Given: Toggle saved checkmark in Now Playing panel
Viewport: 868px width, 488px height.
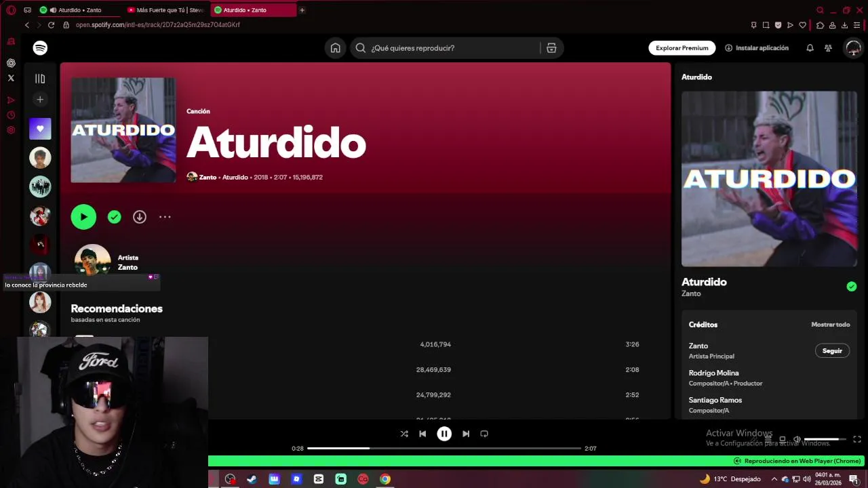Looking at the screenshot, I should [851, 287].
